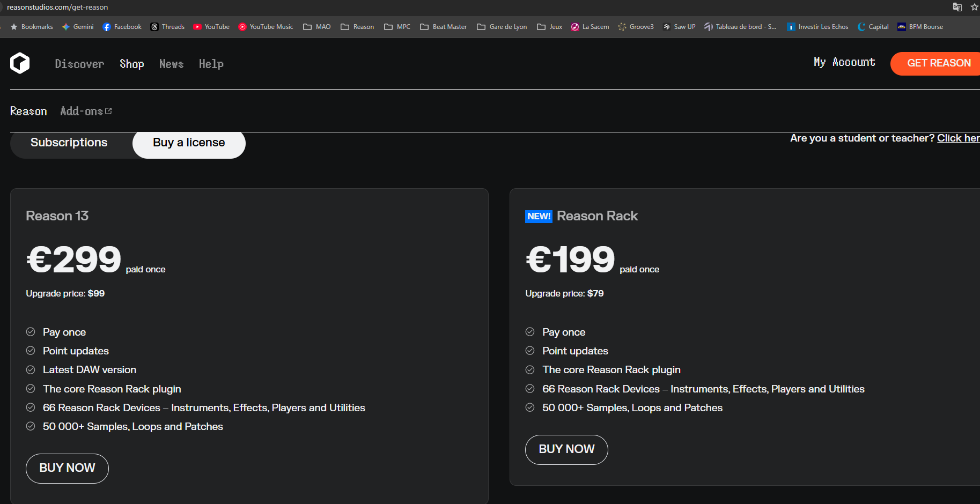Open the Add-ons tab
The height and width of the screenshot is (504, 980).
click(86, 111)
